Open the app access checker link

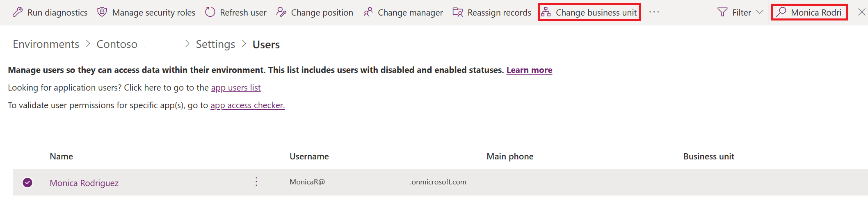click(x=247, y=105)
